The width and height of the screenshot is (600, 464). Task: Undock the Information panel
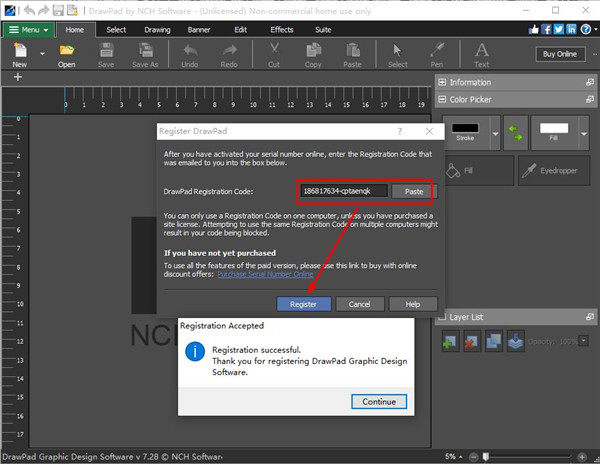pos(590,82)
